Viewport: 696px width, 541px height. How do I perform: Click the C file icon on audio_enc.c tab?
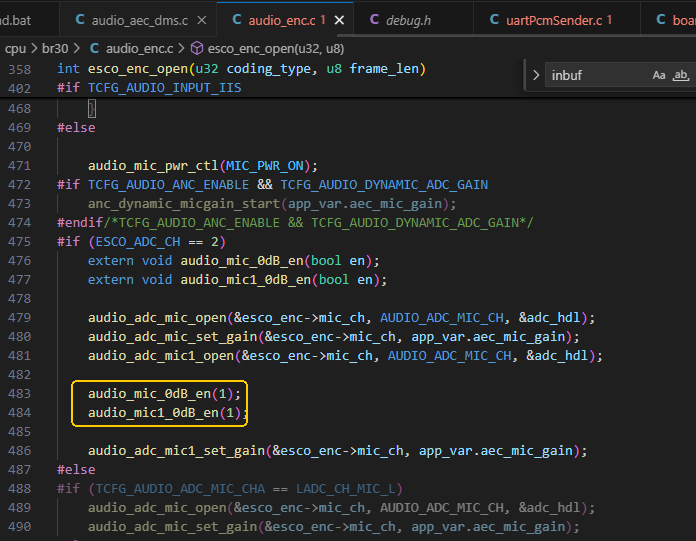[x=237, y=20]
